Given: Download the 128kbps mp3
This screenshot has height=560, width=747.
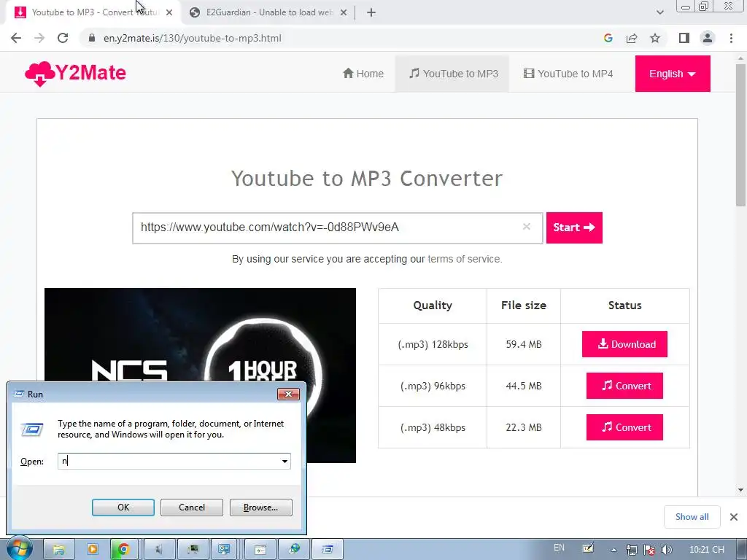Looking at the screenshot, I should tap(624, 344).
